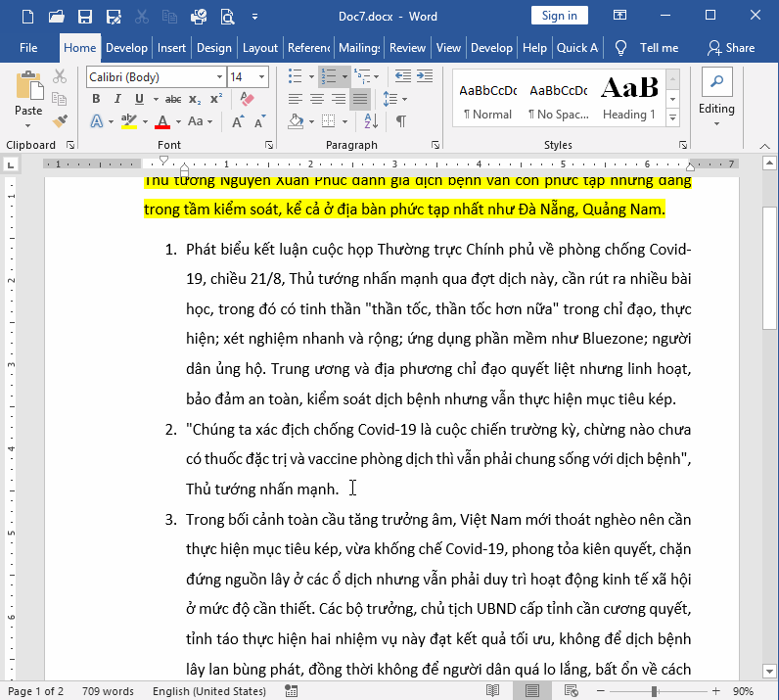Screen dimensions: 779x700
Task: Apply the Heading 1 style
Action: [629, 98]
